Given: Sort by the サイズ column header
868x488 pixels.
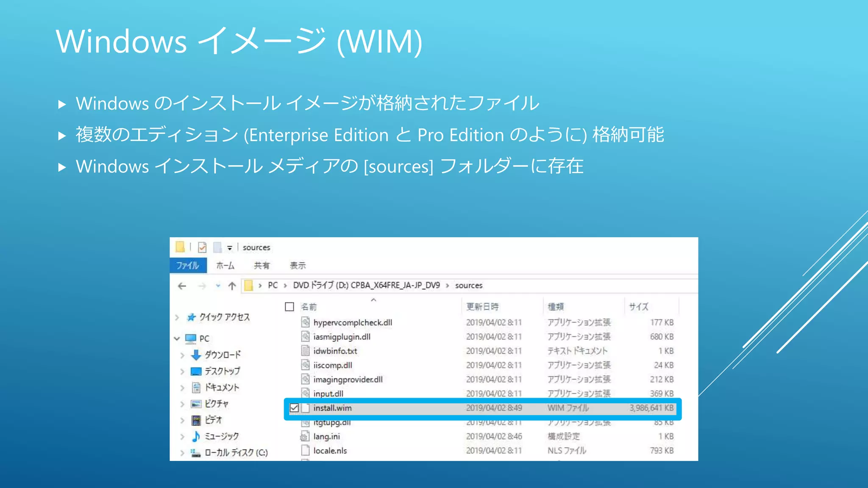Looking at the screenshot, I should pyautogui.click(x=639, y=307).
